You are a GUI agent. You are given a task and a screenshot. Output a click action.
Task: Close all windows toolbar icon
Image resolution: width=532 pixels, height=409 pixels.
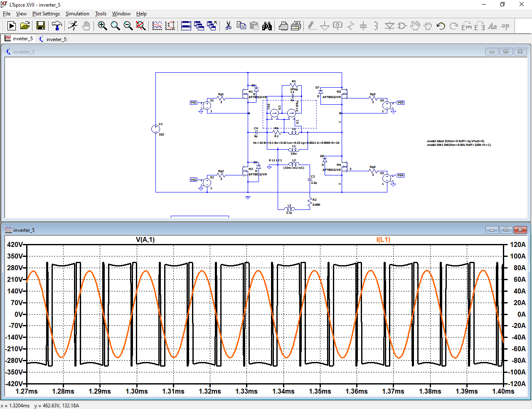pos(212,26)
